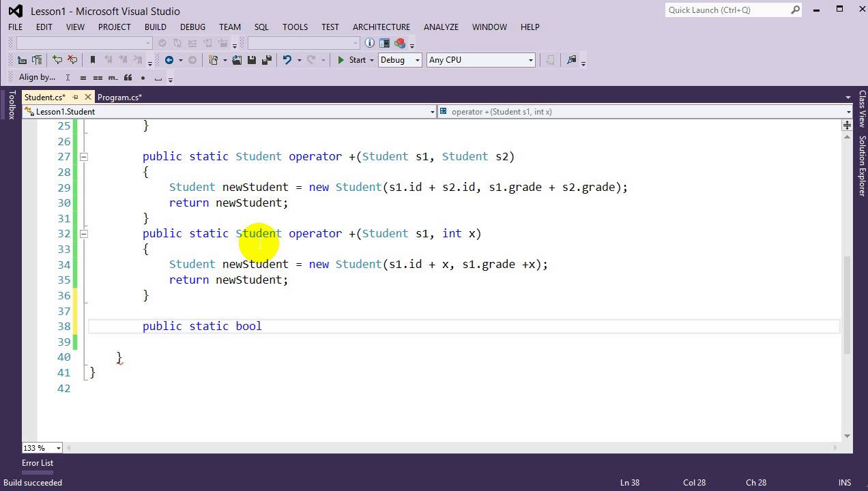Click the Align by double equals icon
This screenshot has height=491, width=868.
98,78
